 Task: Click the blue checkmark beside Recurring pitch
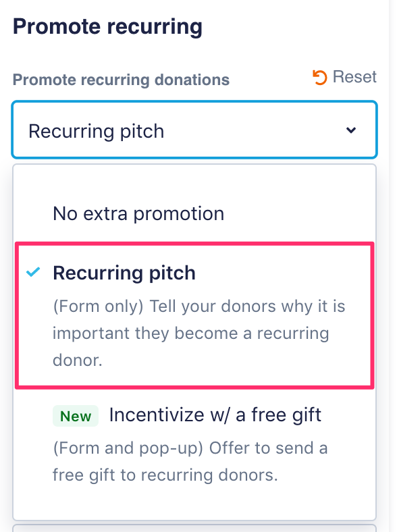tap(33, 272)
